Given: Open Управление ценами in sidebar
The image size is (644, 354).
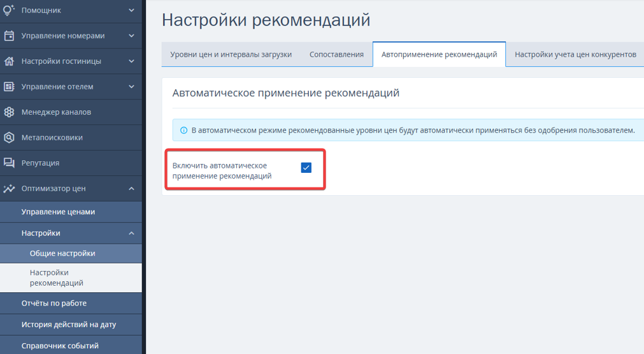Looking at the screenshot, I should [x=71, y=212].
